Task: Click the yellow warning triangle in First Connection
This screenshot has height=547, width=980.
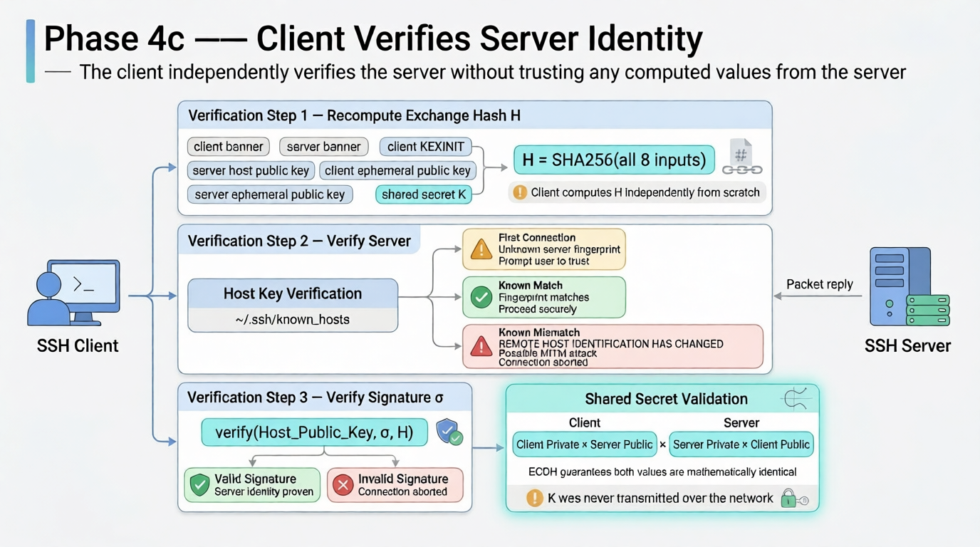Action: 481,249
